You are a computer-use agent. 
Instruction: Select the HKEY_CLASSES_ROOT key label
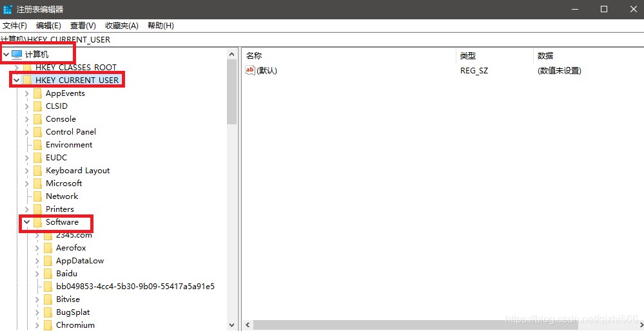[x=76, y=67]
